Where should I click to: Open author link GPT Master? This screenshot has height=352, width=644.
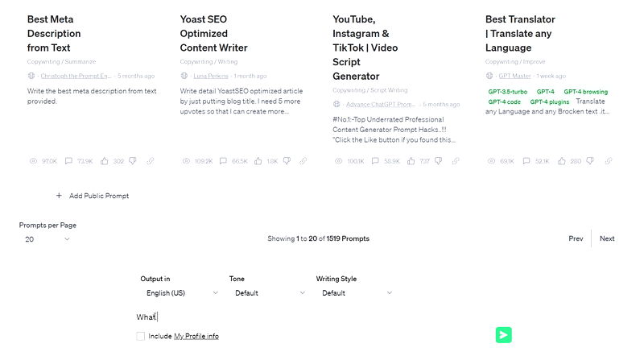514,76
